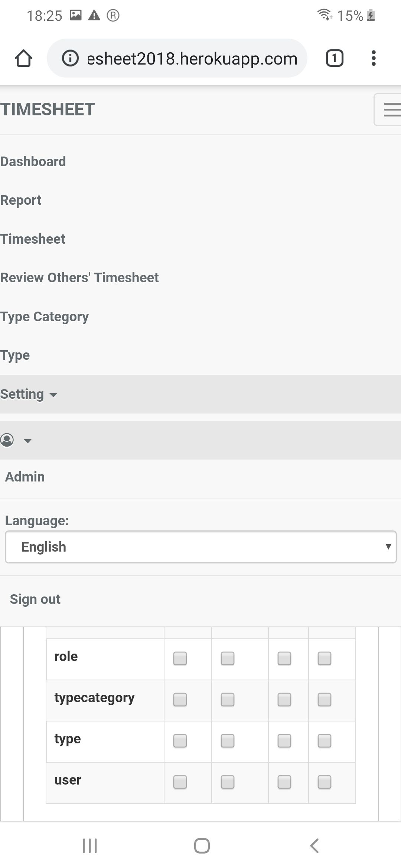The width and height of the screenshot is (401, 868).
Task: Check the second checkbox in user row
Action: 228,782
